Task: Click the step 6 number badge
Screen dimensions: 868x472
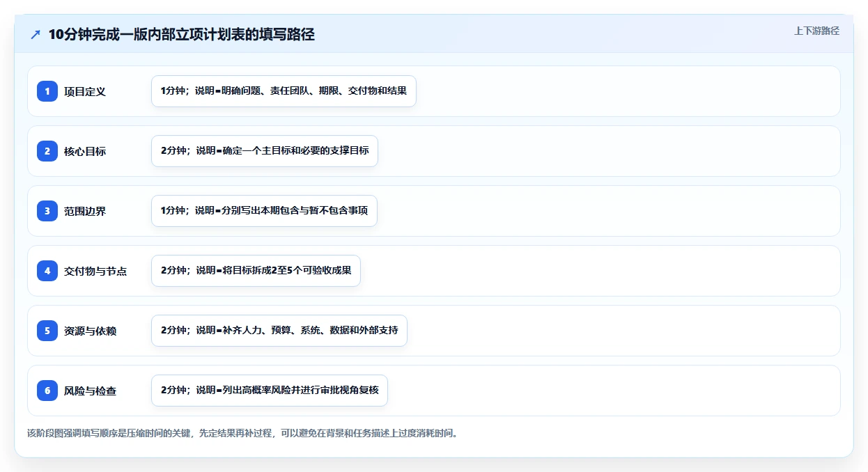Action: point(47,391)
